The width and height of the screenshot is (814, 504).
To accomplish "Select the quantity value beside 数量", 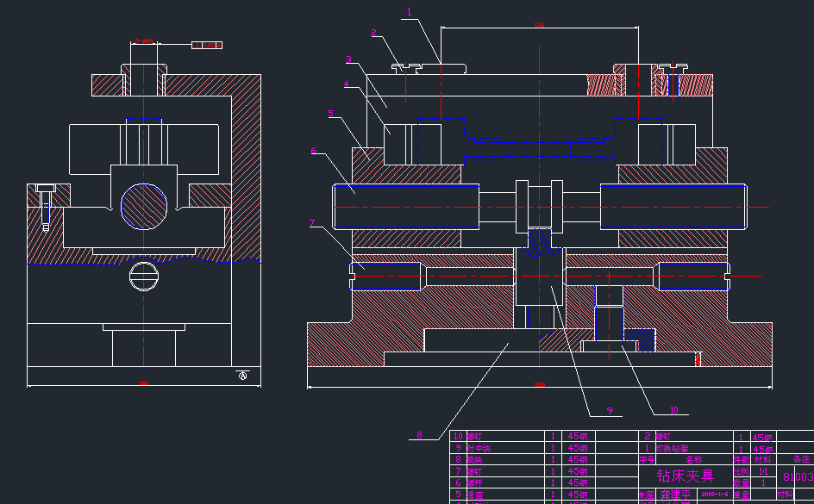I will (763, 482).
